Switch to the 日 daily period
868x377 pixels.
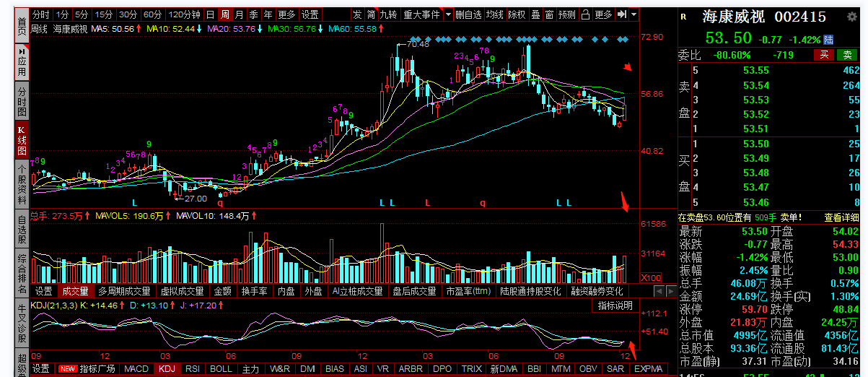pyautogui.click(x=210, y=14)
